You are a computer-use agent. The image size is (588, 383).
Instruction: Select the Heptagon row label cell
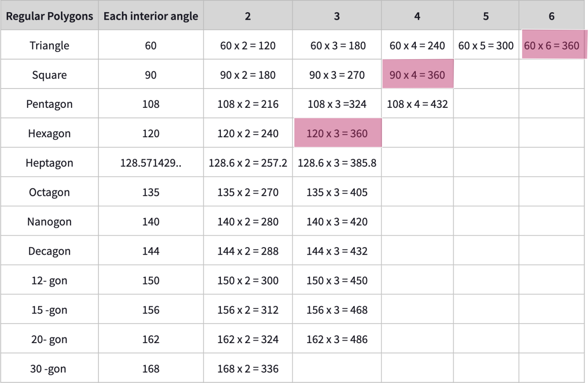[50, 162]
